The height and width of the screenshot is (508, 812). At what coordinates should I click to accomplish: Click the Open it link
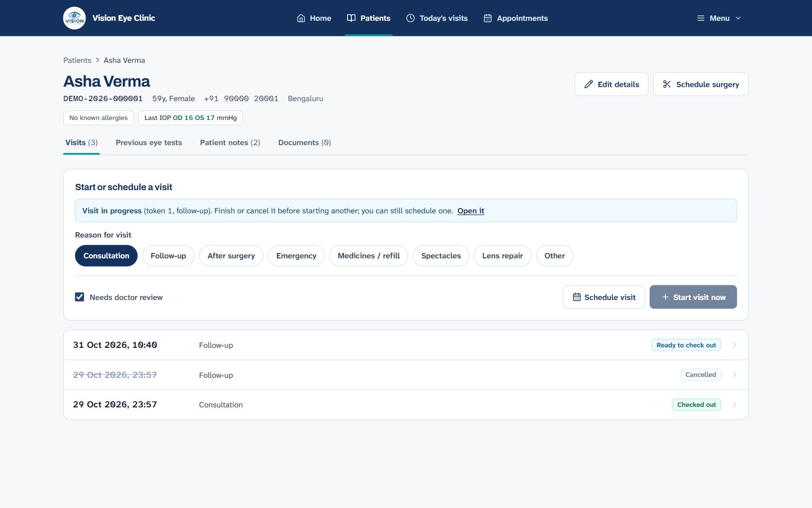pos(471,211)
